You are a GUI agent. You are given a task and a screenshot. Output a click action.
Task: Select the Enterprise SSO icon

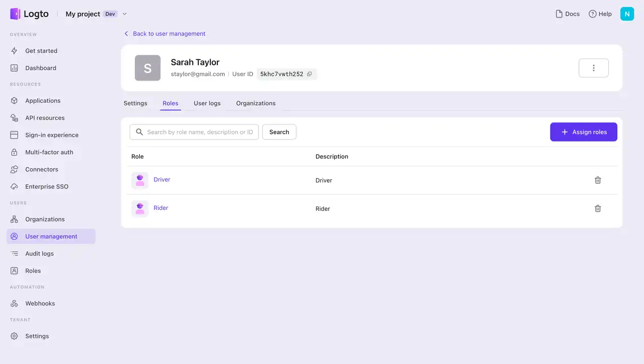pyautogui.click(x=15, y=186)
